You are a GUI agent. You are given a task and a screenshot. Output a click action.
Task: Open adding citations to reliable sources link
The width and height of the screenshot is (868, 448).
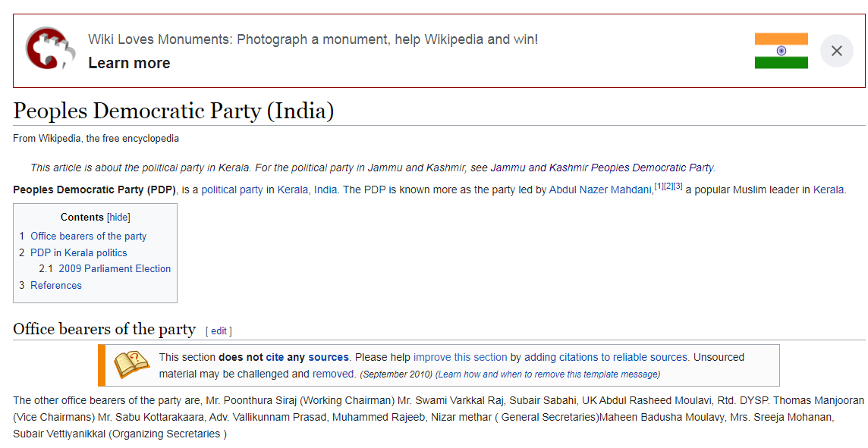tap(605, 357)
